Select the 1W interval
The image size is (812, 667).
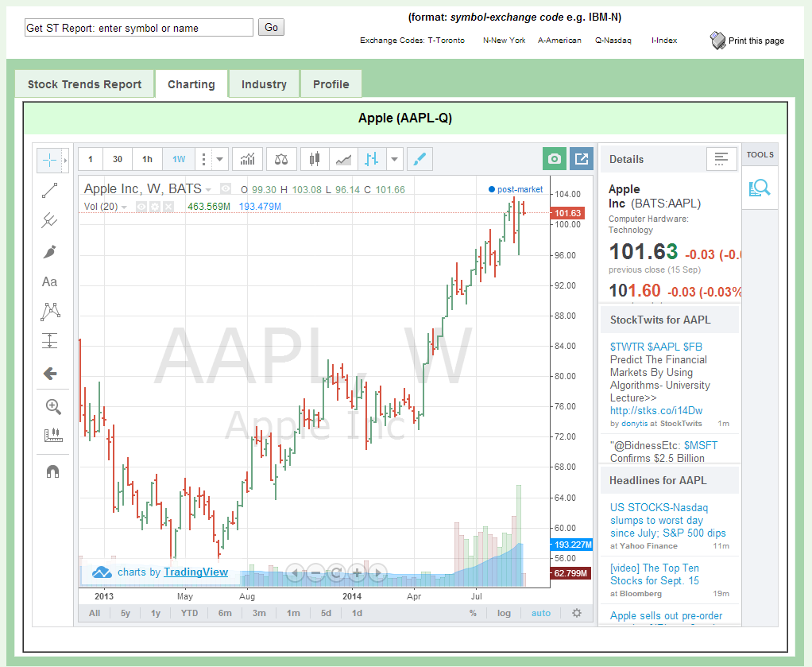click(179, 159)
